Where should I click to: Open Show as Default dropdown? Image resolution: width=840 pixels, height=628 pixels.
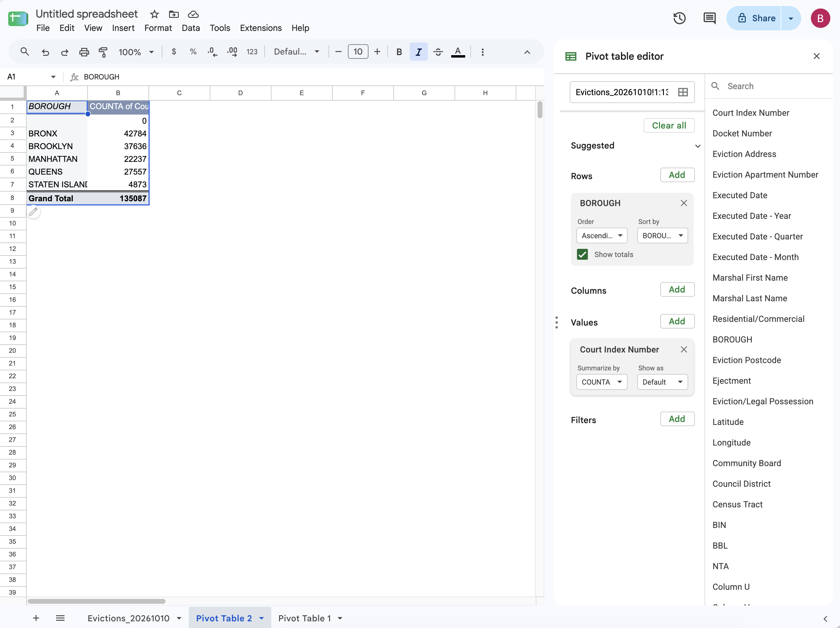tap(662, 382)
